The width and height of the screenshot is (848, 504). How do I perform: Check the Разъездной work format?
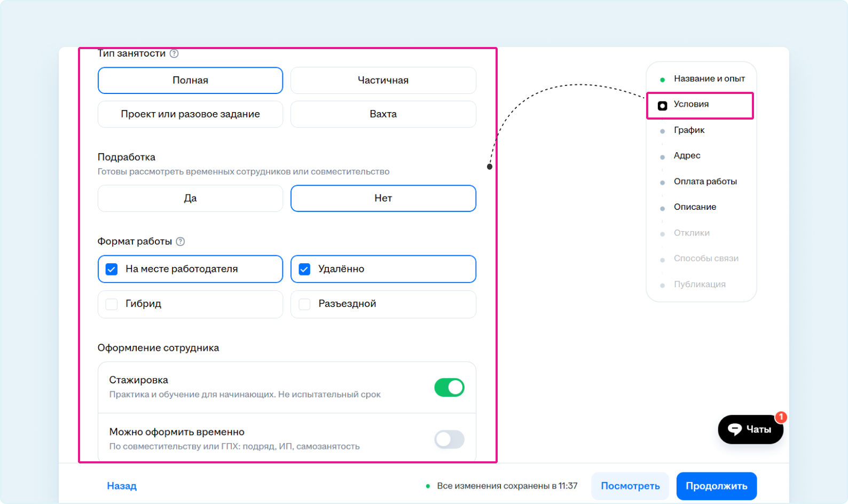click(304, 304)
